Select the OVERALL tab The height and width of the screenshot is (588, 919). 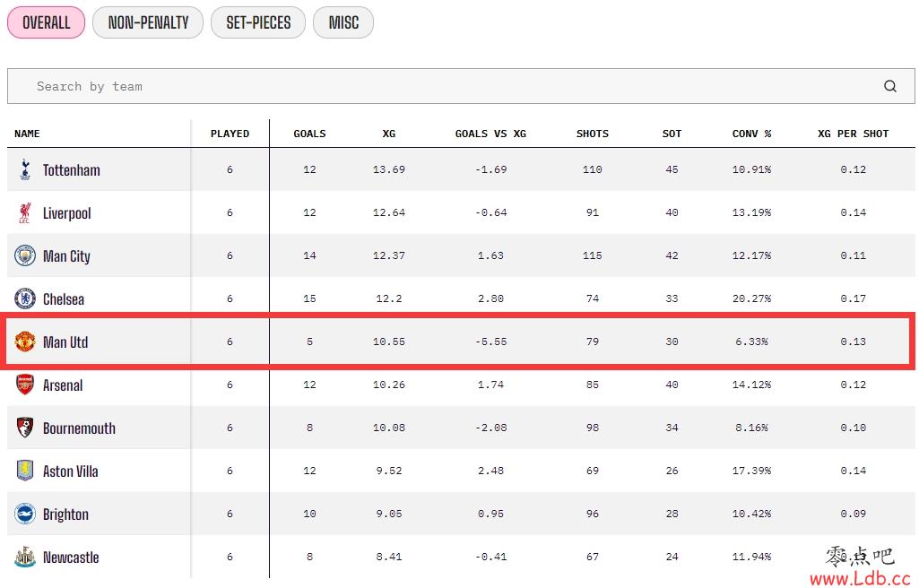(46, 22)
